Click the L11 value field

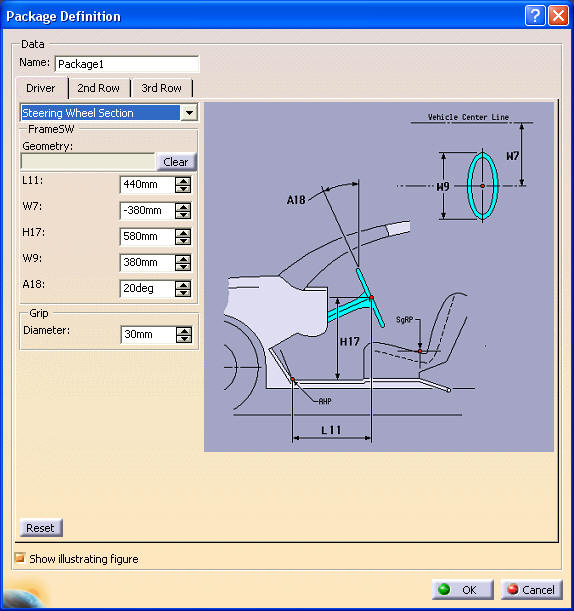click(147, 184)
